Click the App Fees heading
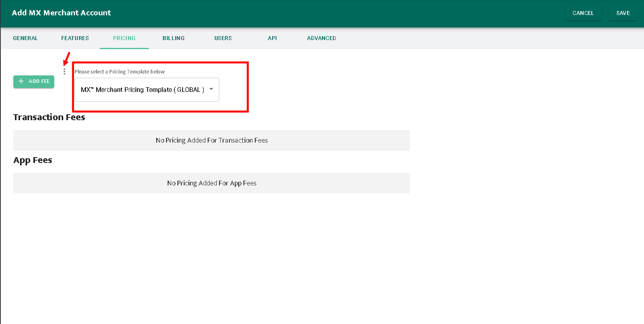Screen dimensions: 644x324 click(x=33, y=160)
